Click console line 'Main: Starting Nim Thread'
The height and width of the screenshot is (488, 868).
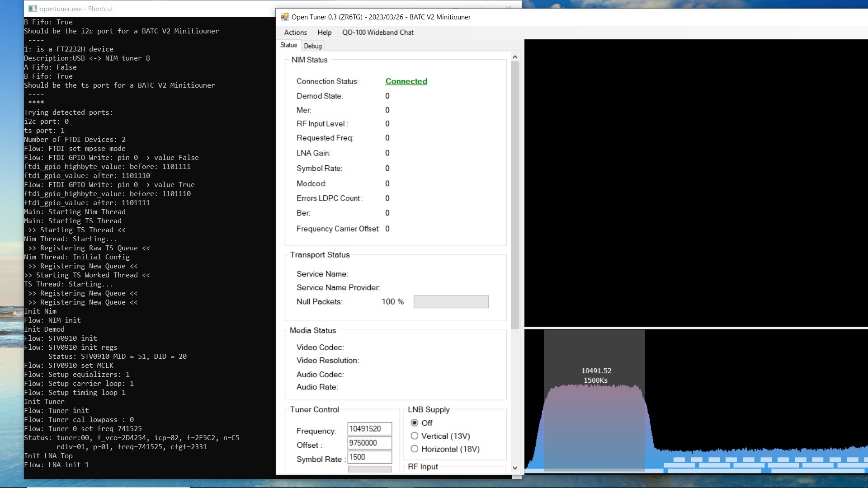(x=75, y=212)
